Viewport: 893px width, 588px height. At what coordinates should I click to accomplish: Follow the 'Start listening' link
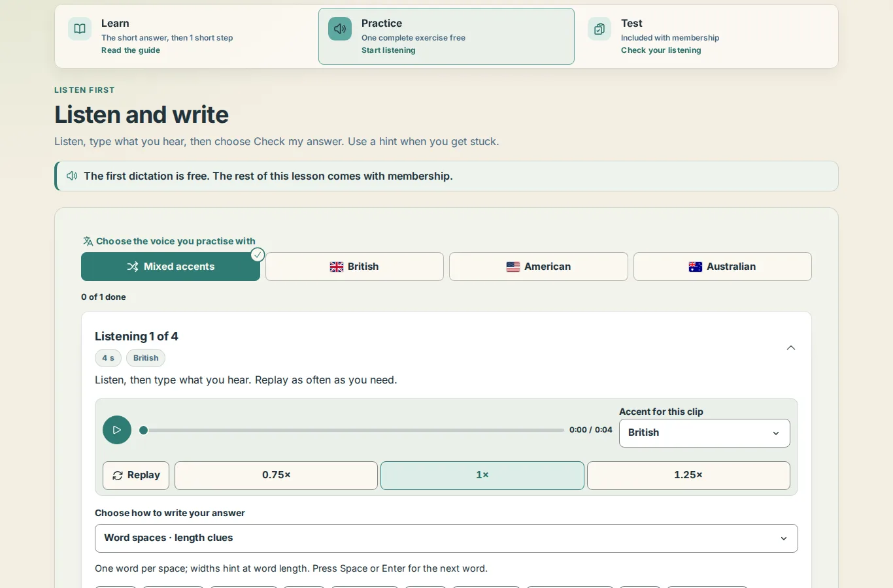388,50
